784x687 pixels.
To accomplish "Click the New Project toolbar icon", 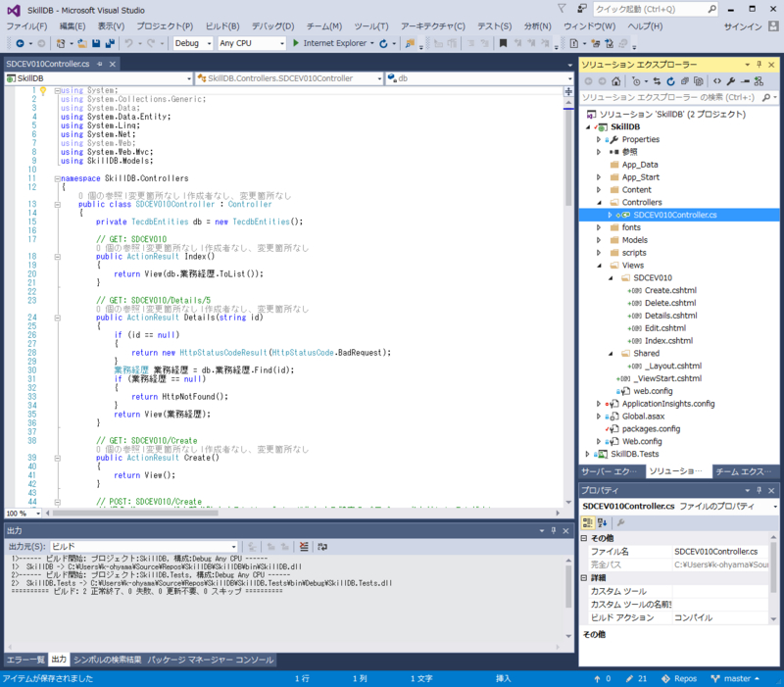I will coord(61,43).
